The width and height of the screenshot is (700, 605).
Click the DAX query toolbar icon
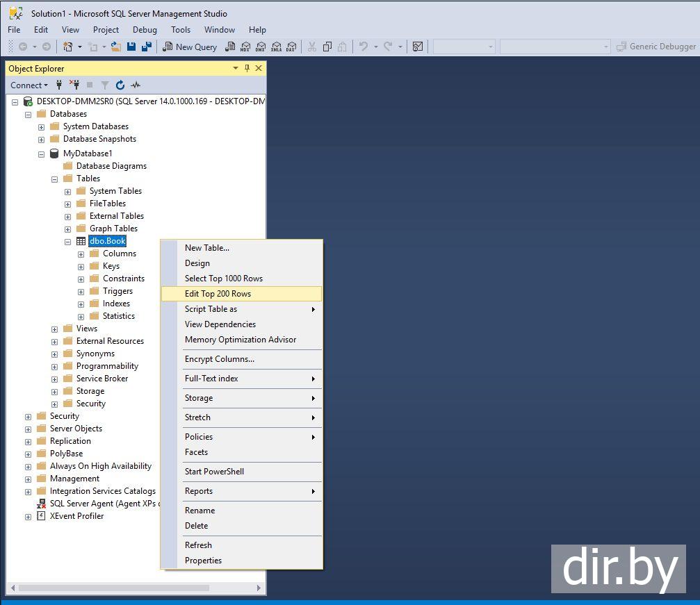click(x=291, y=47)
